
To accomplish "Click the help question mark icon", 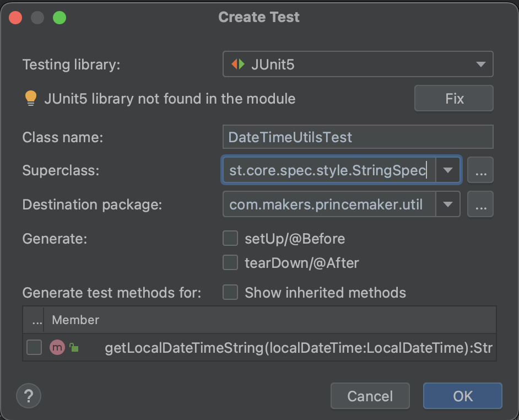I will pos(29,395).
